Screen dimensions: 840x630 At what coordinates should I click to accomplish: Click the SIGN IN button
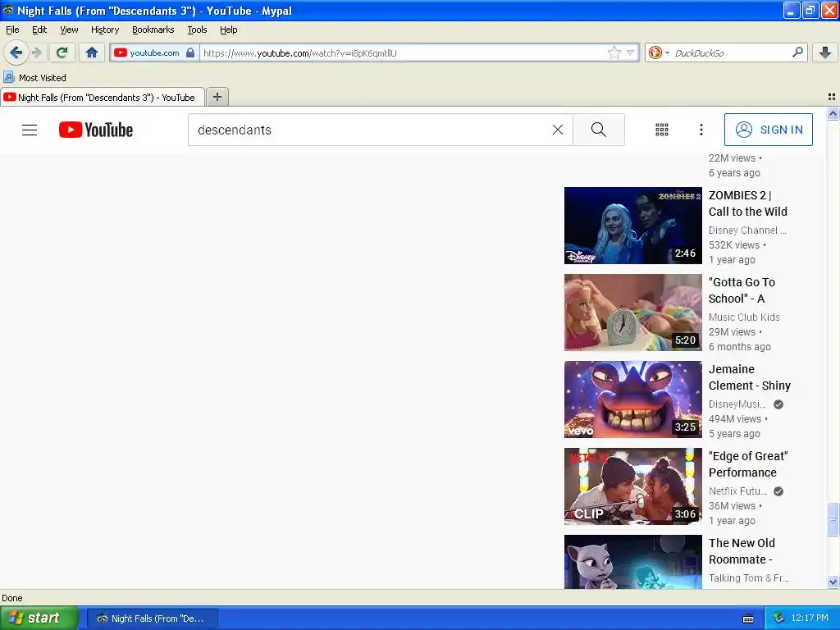point(768,130)
